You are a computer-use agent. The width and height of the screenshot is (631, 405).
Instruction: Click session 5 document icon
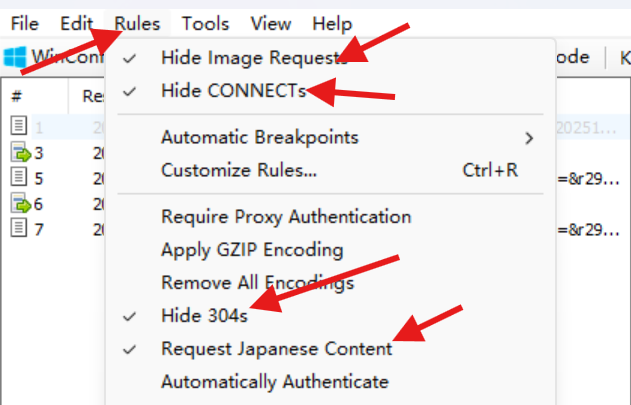[x=20, y=177]
